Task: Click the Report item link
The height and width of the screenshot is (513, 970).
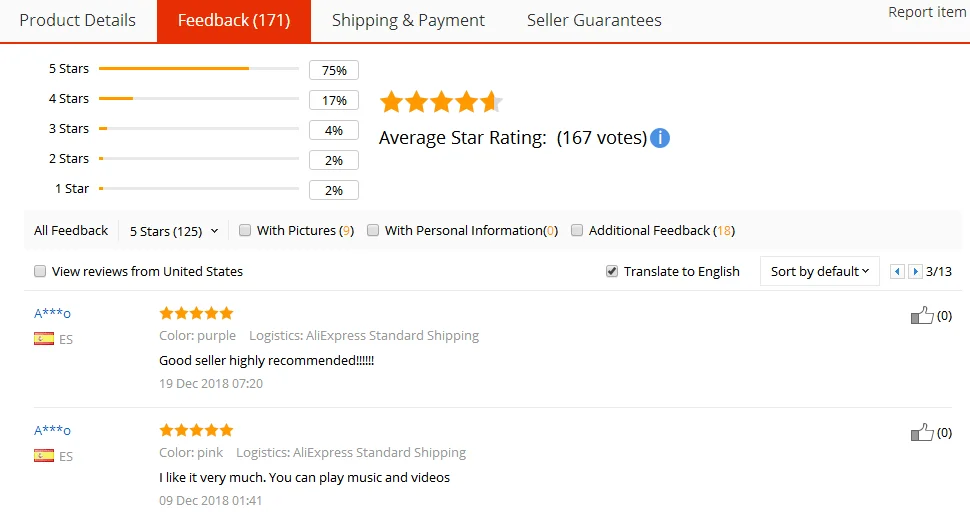Action: pos(927,12)
